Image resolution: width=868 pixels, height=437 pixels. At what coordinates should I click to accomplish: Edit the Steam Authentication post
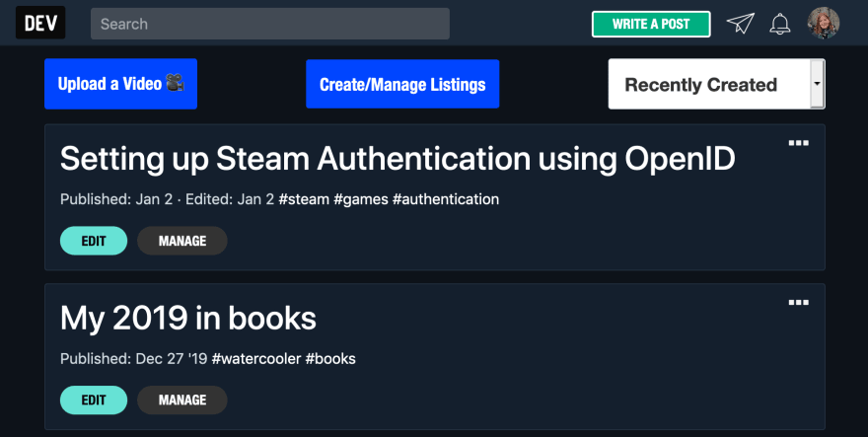pyautogui.click(x=94, y=241)
